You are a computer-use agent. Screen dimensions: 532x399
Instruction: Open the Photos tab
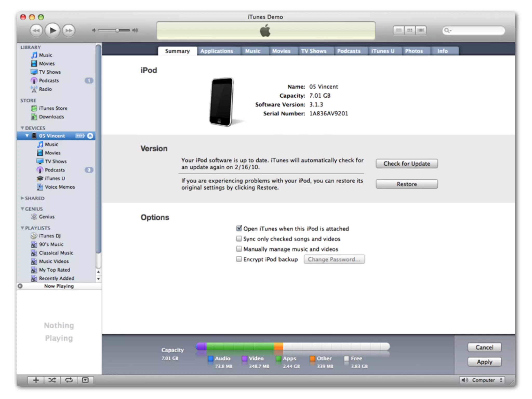point(414,51)
